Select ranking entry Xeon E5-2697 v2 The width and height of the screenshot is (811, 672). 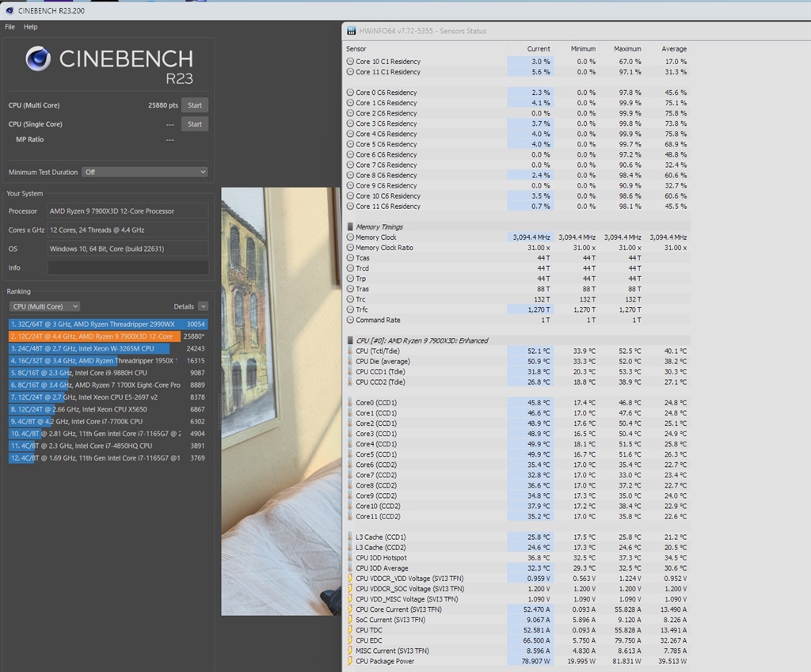point(108,397)
